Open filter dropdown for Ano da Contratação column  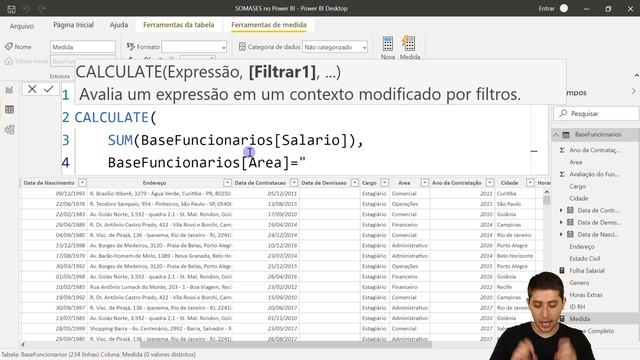click(x=490, y=183)
